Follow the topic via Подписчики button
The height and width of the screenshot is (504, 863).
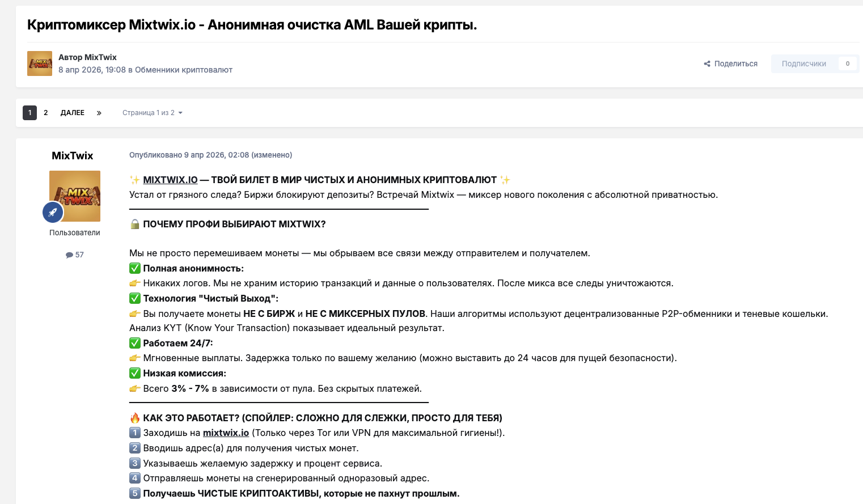[x=804, y=63]
